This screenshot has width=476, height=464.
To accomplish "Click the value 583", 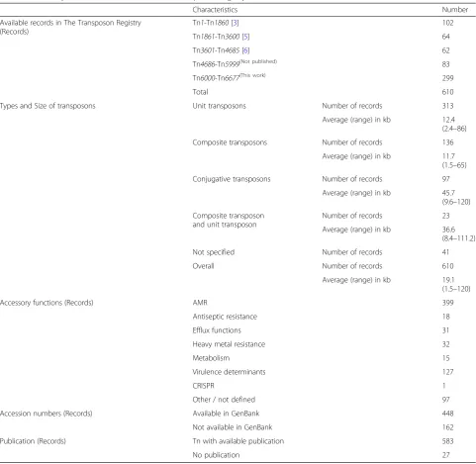I will click(x=448, y=441).
